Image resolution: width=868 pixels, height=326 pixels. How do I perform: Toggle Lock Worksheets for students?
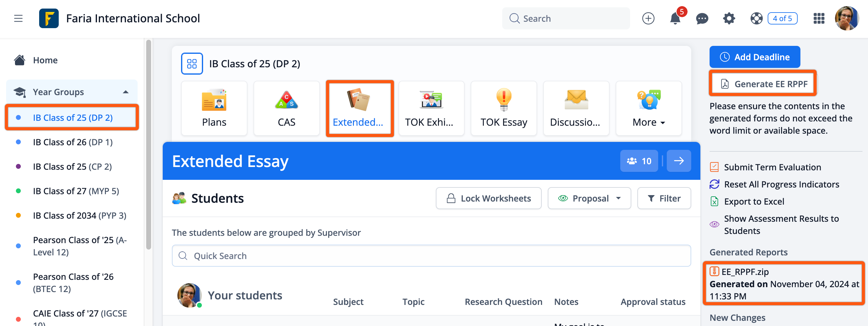tap(488, 198)
